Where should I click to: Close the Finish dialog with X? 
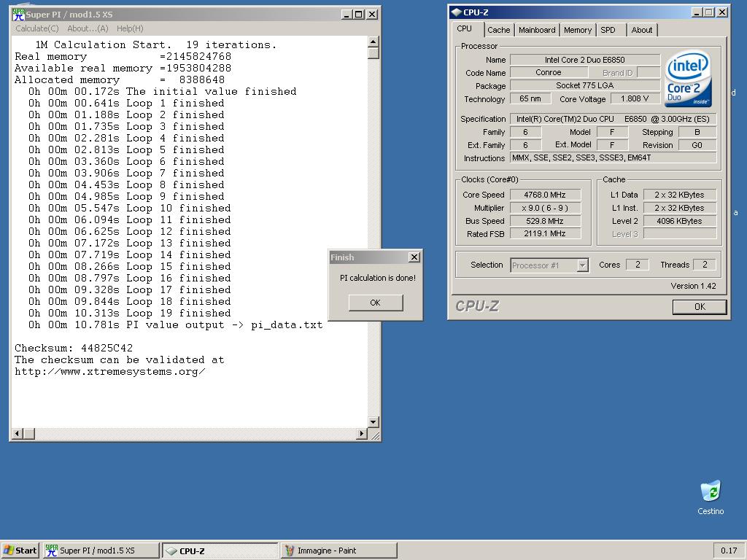click(414, 257)
